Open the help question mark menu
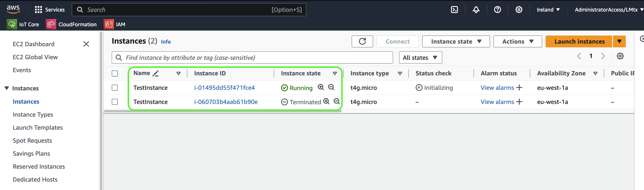Viewport: 644px width, 190px height. tap(498, 10)
